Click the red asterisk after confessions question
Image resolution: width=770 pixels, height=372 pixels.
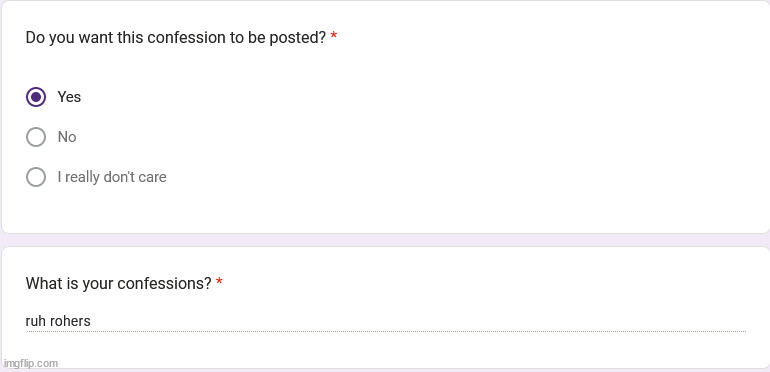pos(219,281)
